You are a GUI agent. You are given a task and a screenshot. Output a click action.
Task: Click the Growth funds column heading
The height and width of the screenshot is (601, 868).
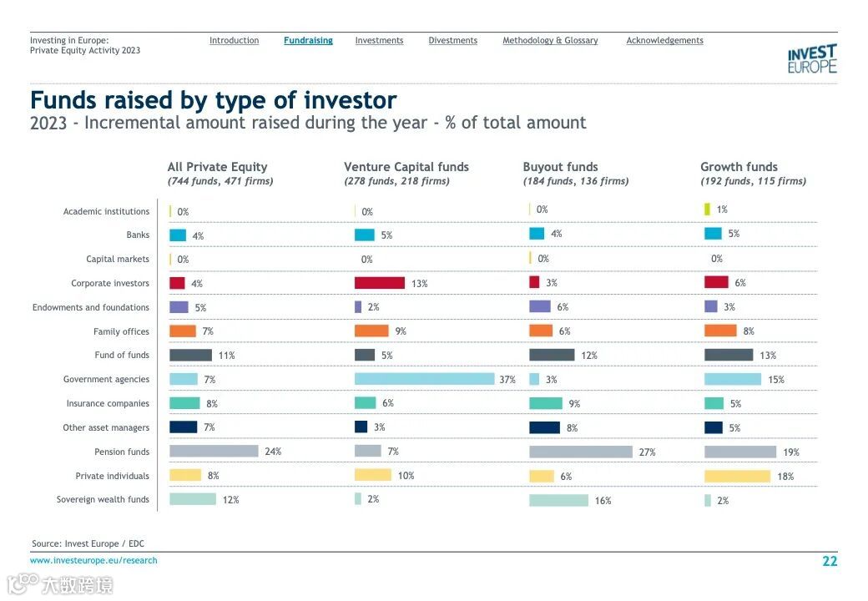739,167
